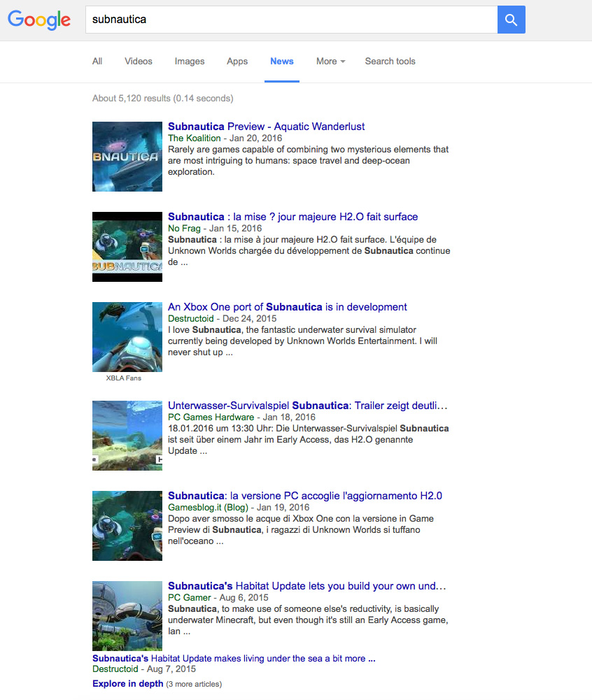The image size is (592, 700).
Task: Switch to the Apps tab
Action: point(237,61)
